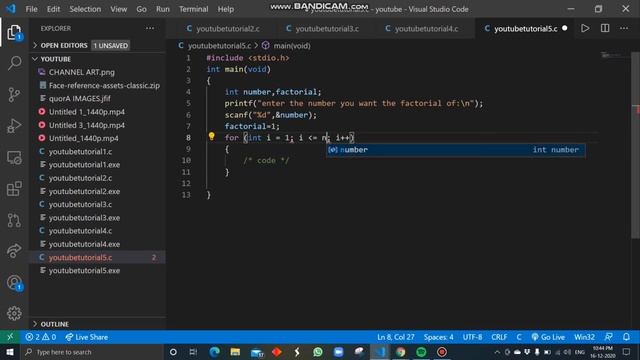640x360 pixels.
Task: Click the lightbulb code action on line 8
Action: pos(211,136)
